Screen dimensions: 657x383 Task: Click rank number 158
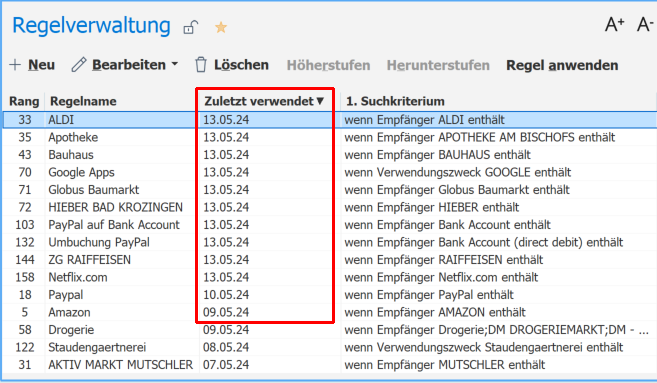[25, 277]
